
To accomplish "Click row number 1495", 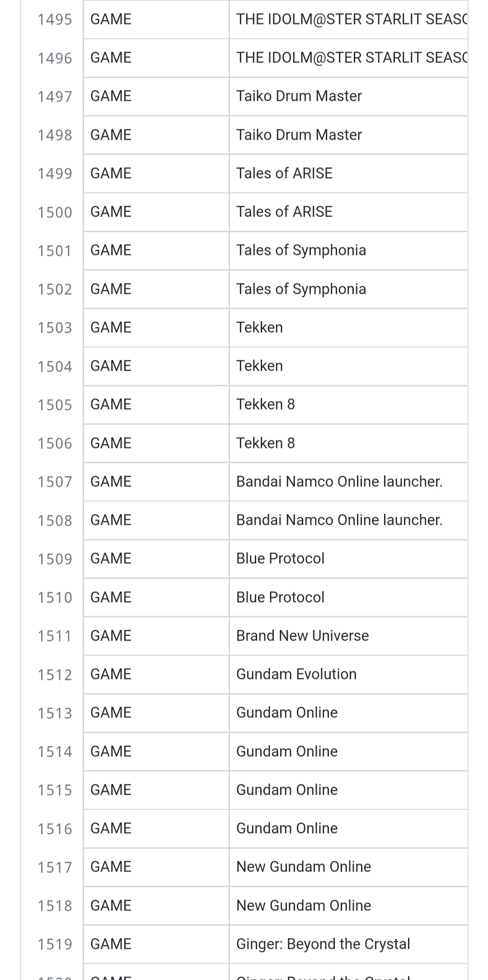I will [55, 19].
